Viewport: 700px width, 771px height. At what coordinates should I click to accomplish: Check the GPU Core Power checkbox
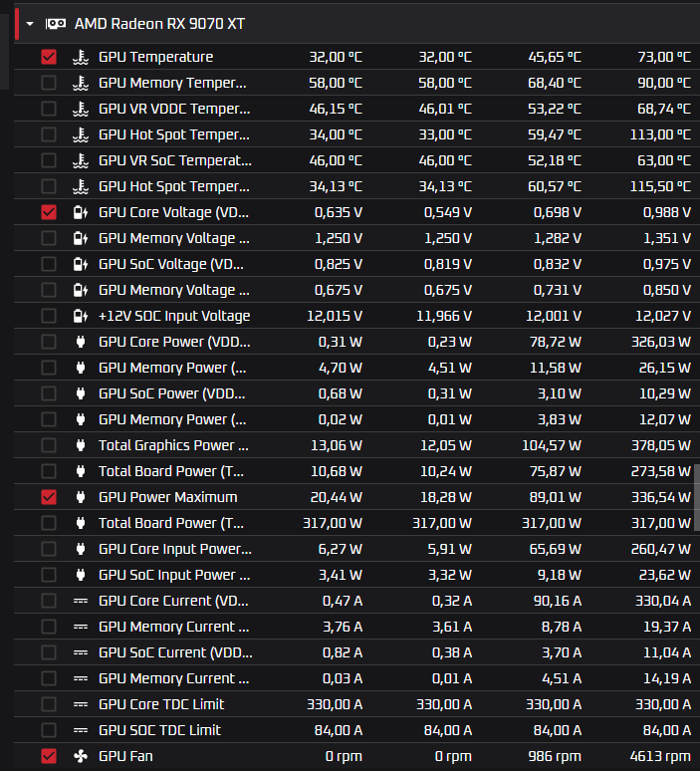[49, 342]
